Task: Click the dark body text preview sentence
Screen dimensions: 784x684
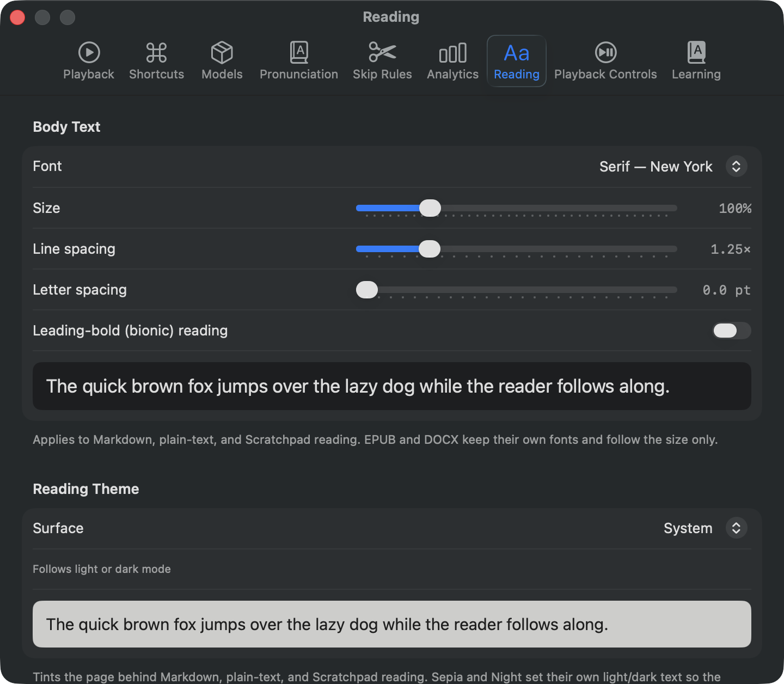Action: click(358, 386)
